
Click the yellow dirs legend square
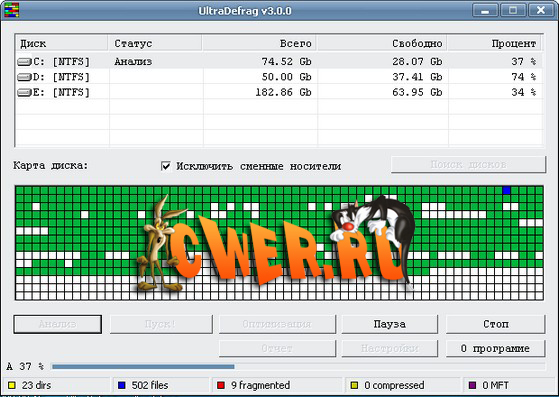12,385
